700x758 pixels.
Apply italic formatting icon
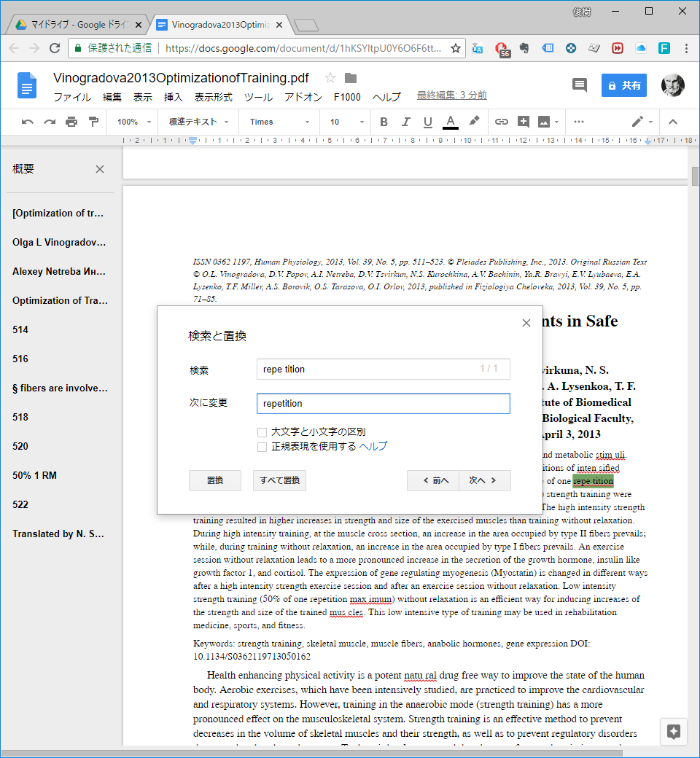[x=405, y=122]
